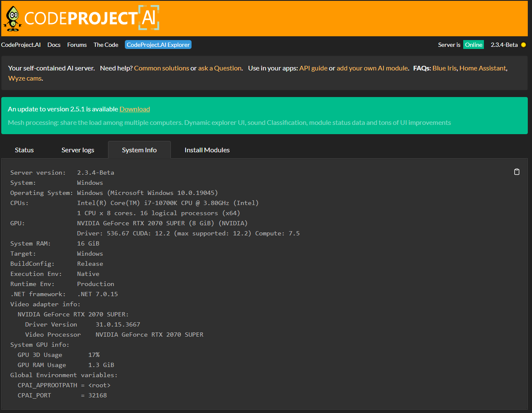Copy system info with the clipboard icon

click(517, 172)
